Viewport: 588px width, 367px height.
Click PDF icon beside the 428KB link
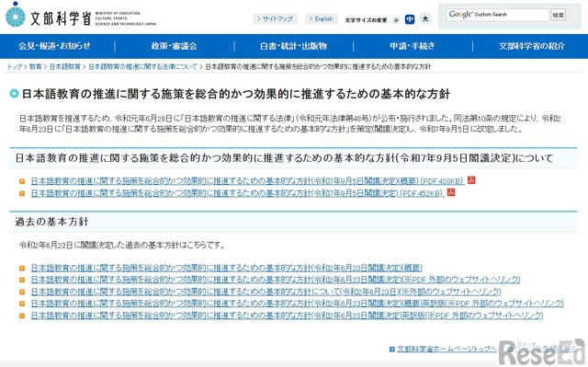471,180
